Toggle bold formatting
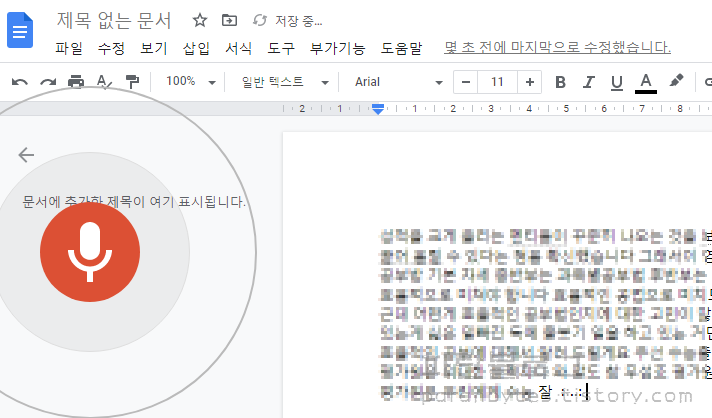 point(560,82)
